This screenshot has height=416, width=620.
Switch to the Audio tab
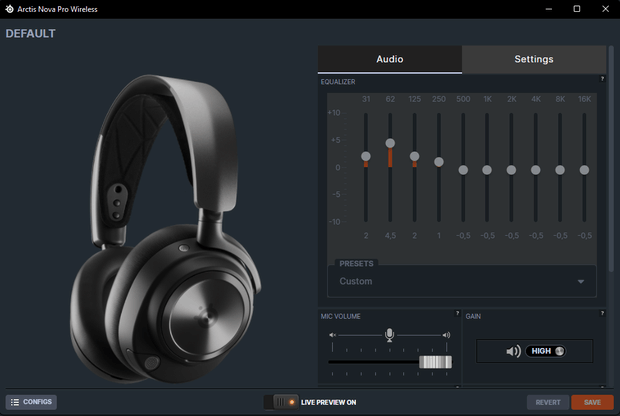point(389,59)
